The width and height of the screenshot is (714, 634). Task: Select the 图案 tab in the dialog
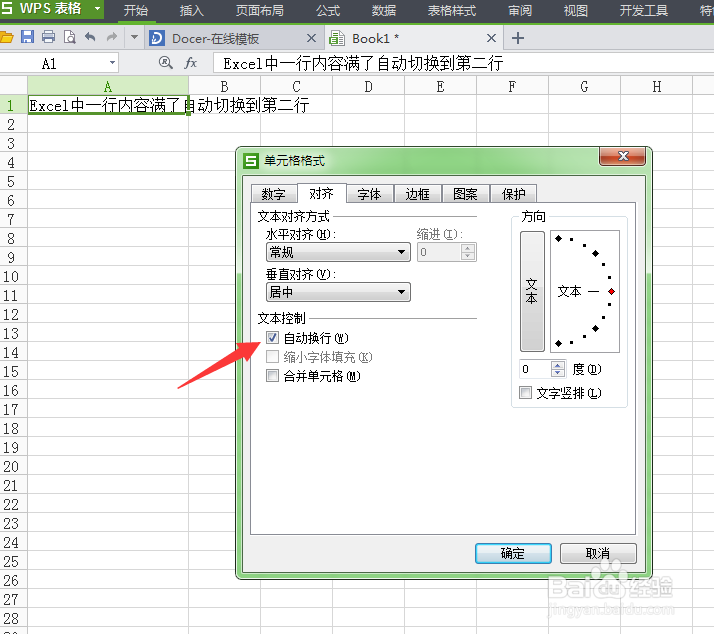pyautogui.click(x=465, y=194)
